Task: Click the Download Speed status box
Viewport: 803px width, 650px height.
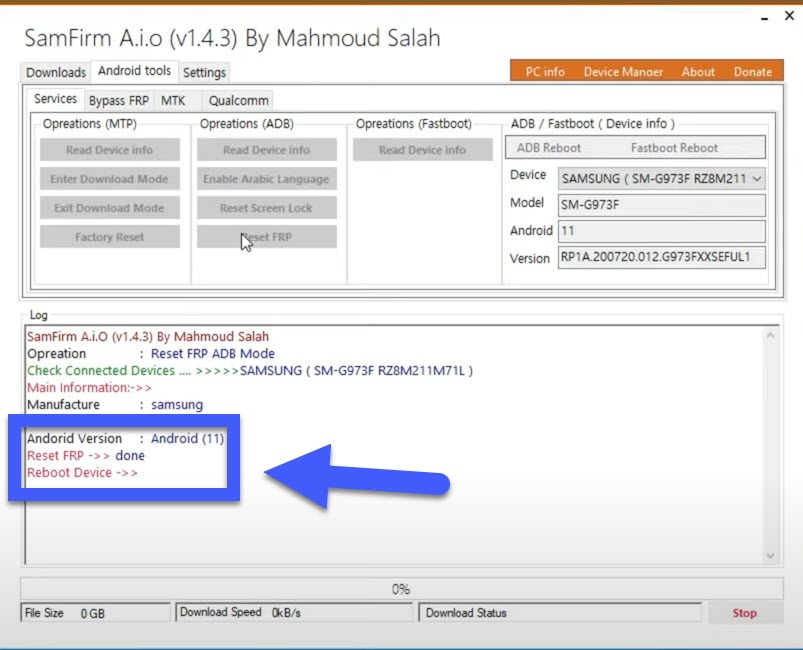Action: pyautogui.click(x=293, y=613)
